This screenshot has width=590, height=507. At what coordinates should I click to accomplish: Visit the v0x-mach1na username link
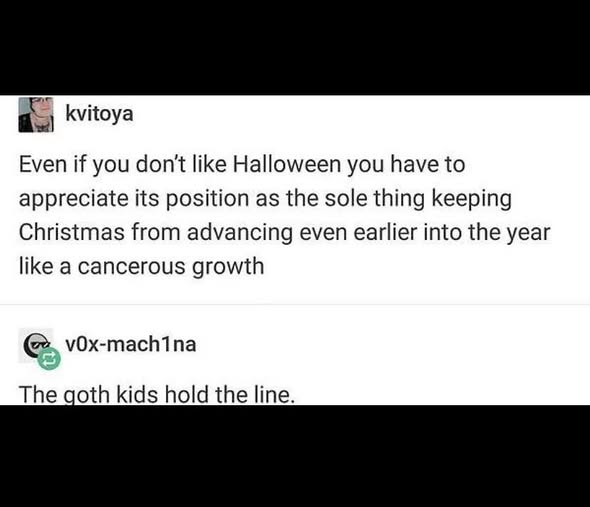coord(131,344)
